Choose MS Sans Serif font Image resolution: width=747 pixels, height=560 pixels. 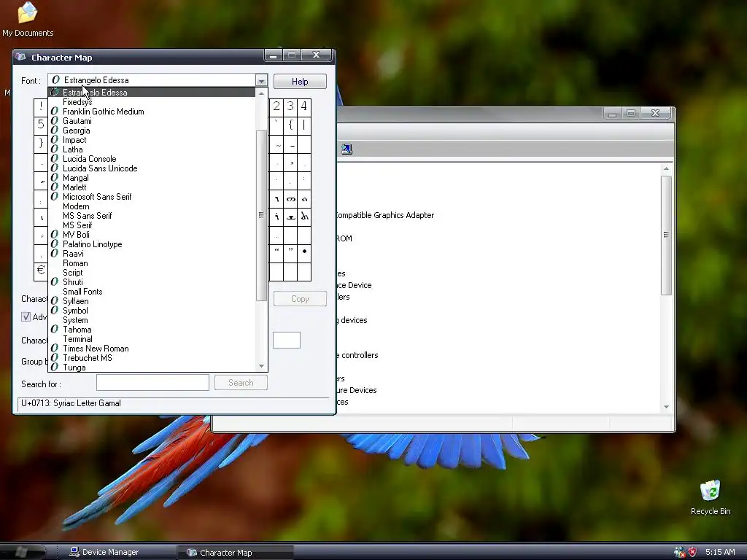[152, 216]
